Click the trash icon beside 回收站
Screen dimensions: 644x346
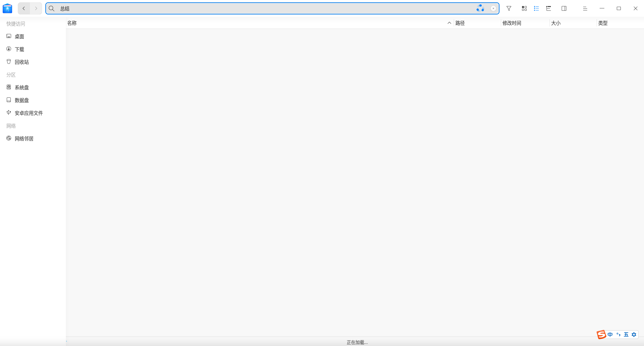click(9, 61)
